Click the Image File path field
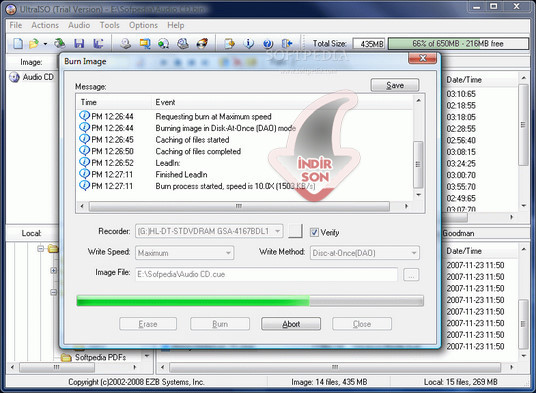The width and height of the screenshot is (536, 393). (266, 274)
